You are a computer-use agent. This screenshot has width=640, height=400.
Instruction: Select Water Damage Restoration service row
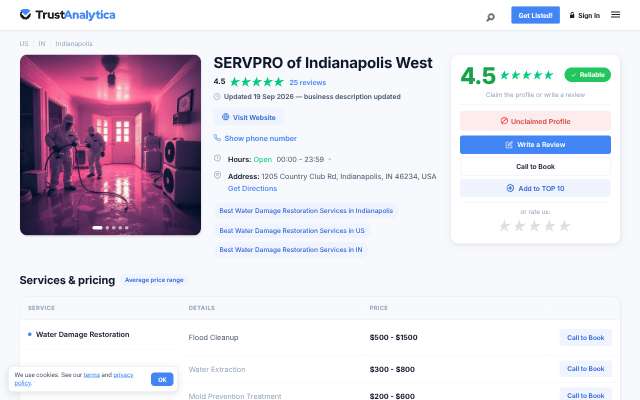coord(82,334)
